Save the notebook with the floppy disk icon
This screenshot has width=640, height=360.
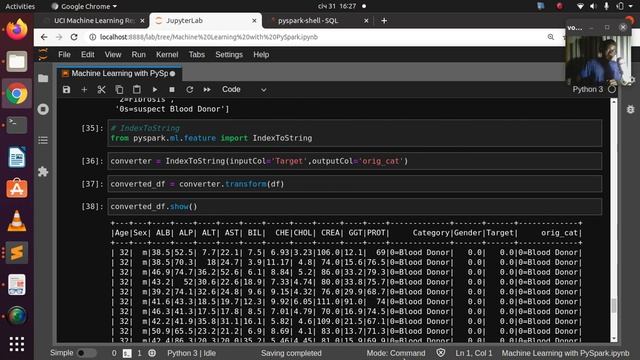[x=67, y=89]
